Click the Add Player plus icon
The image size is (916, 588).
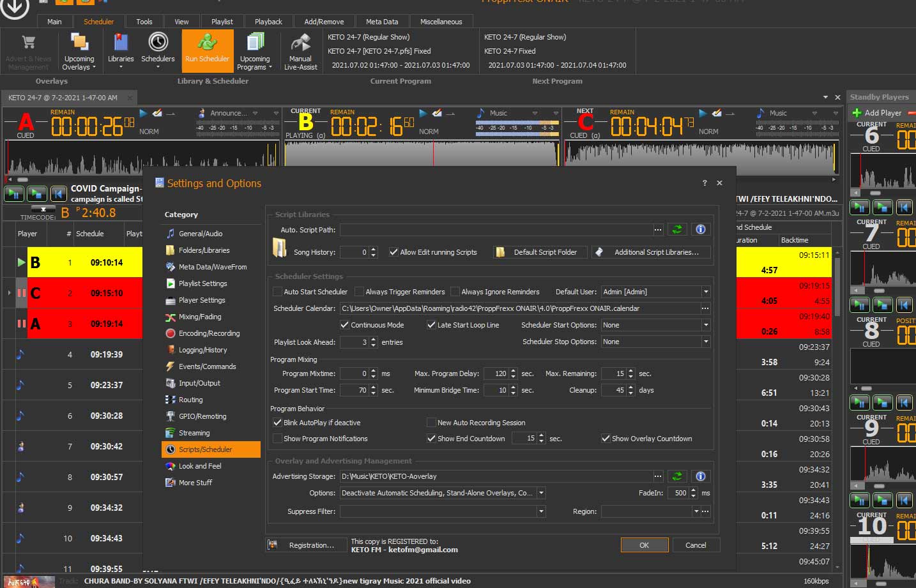857,113
